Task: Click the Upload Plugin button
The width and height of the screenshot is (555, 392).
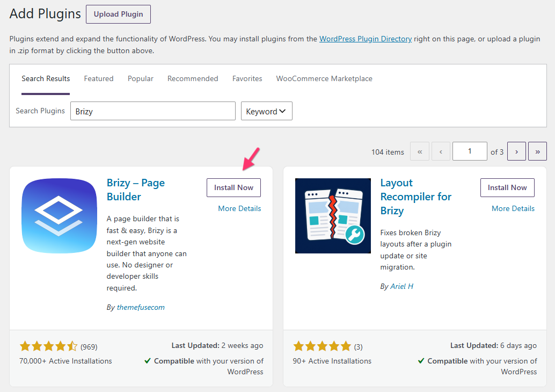Action: (x=118, y=14)
